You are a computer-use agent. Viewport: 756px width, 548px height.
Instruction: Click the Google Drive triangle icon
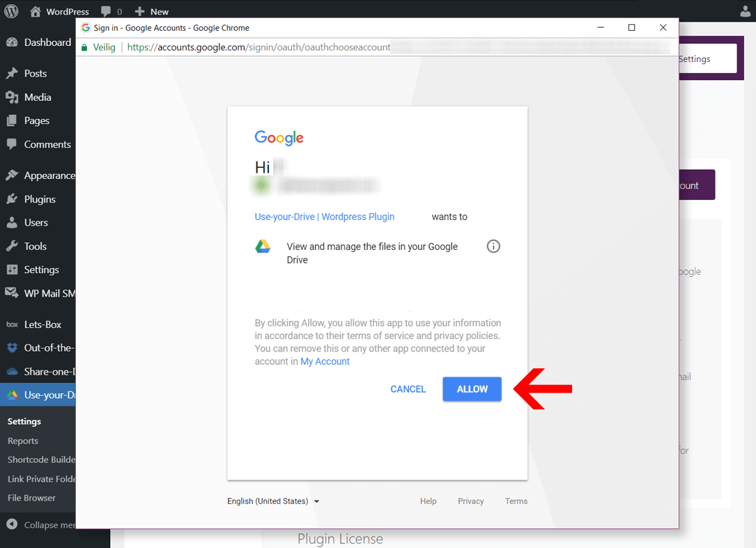263,246
